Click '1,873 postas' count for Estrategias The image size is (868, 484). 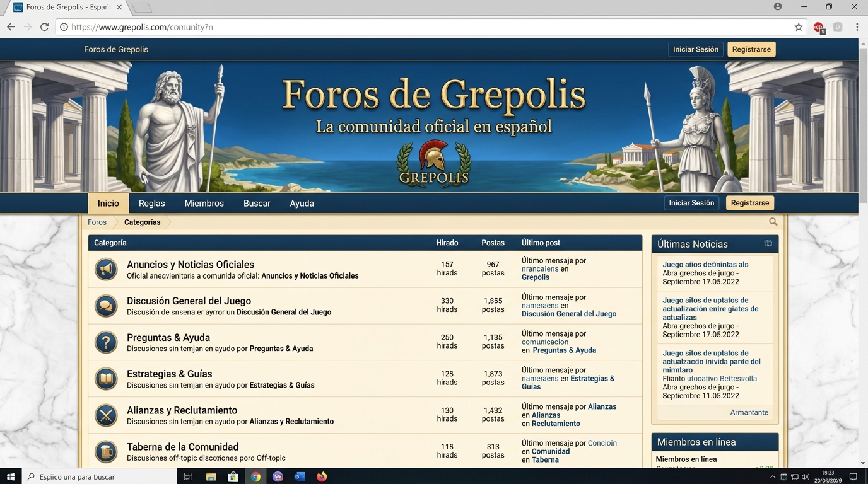(493, 378)
